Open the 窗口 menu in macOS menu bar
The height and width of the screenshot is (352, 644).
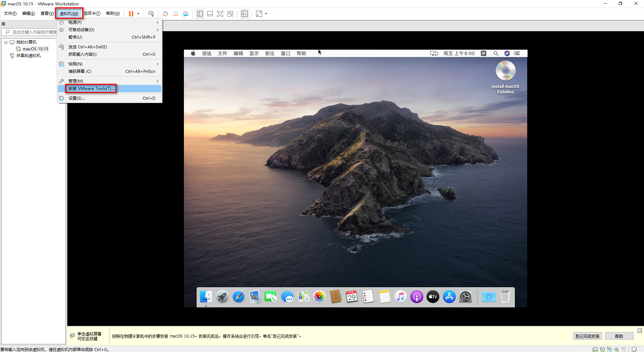286,53
